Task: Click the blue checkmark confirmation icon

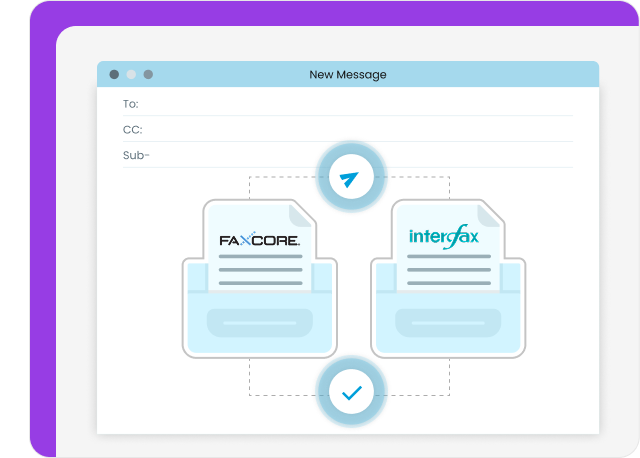Action: click(x=351, y=391)
